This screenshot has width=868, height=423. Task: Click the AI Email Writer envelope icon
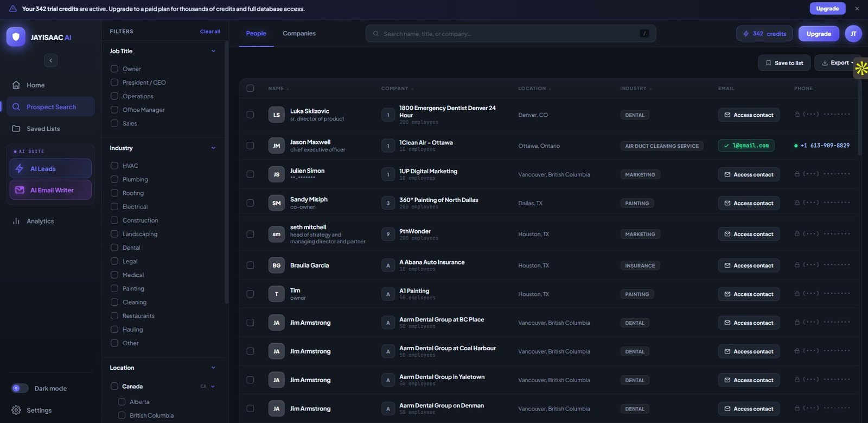pos(20,190)
